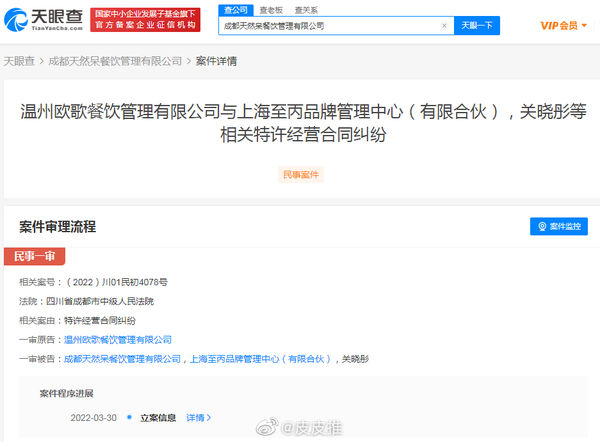Expand 详情 chevron for 立案信息
This screenshot has width=600, height=442.
pyautogui.click(x=208, y=417)
